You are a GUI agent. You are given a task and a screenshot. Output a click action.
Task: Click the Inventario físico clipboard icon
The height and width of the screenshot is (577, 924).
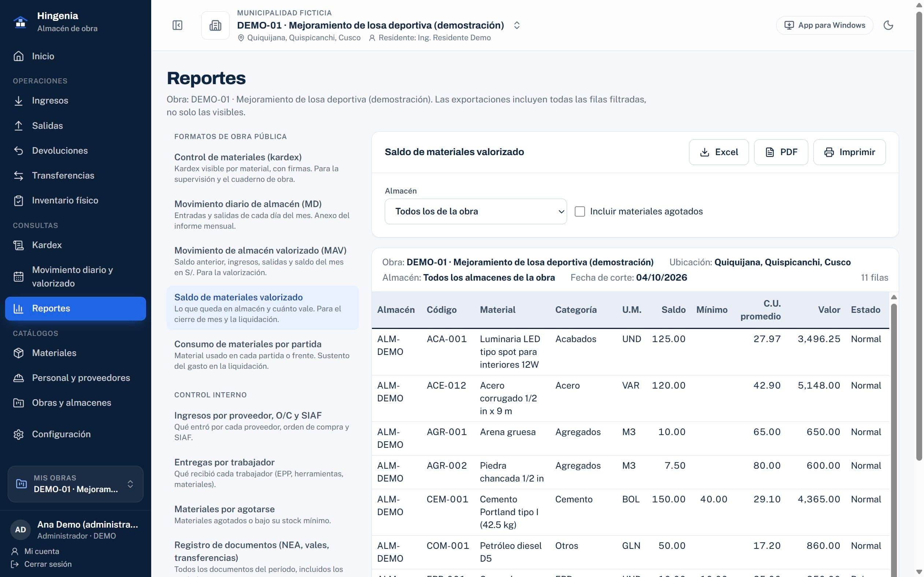(x=18, y=201)
